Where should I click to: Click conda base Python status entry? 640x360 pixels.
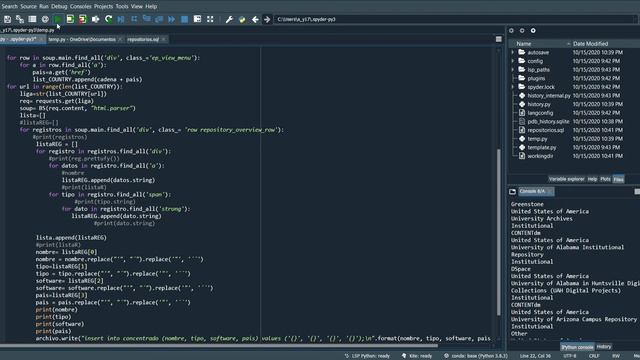coord(476,356)
